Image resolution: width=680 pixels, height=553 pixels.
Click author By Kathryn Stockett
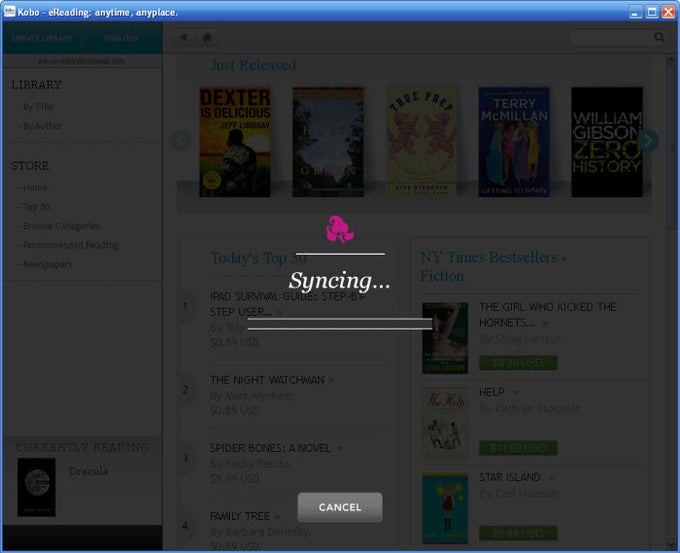coord(530,408)
